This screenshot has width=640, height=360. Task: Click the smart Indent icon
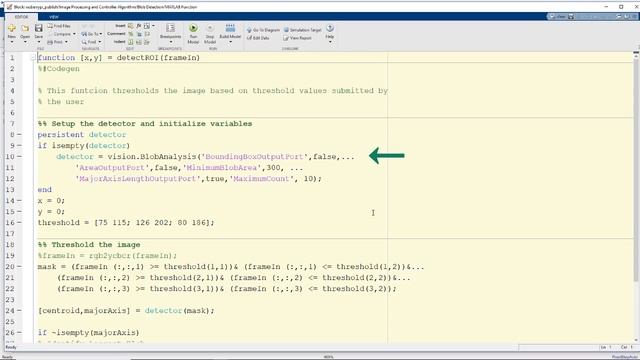[x=131, y=42]
